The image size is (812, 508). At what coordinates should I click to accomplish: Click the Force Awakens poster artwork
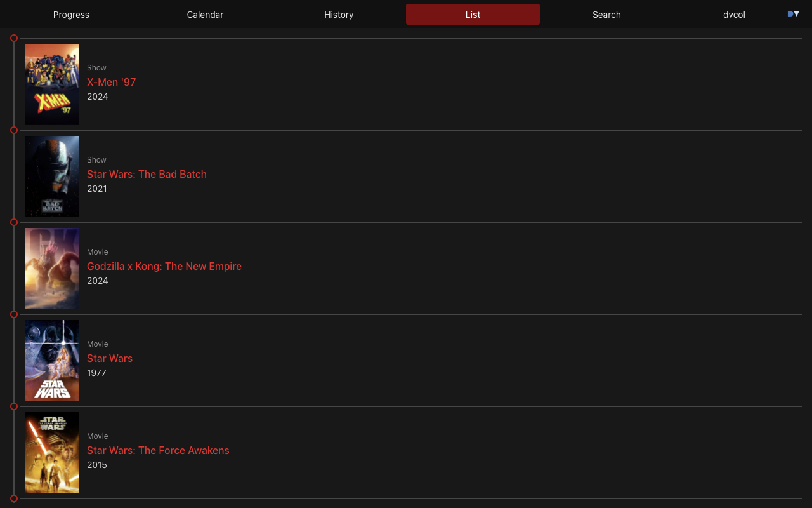[52, 453]
